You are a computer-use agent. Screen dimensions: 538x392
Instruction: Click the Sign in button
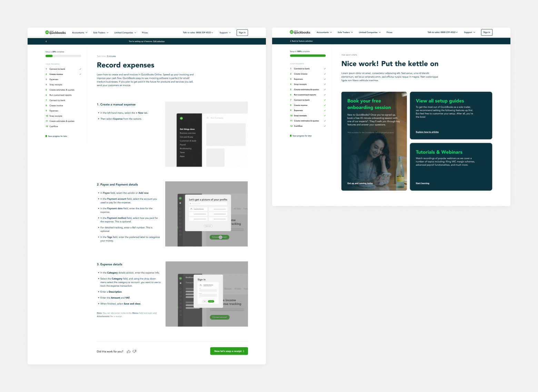point(242,32)
